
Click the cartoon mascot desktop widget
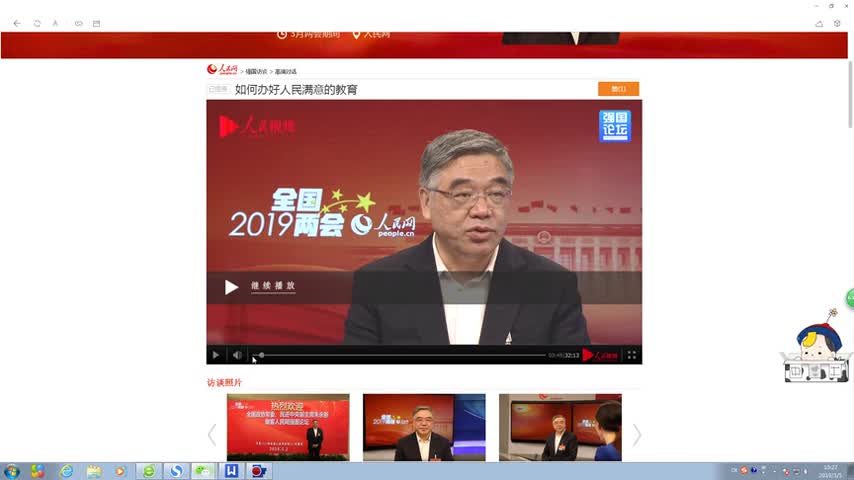coord(816,352)
